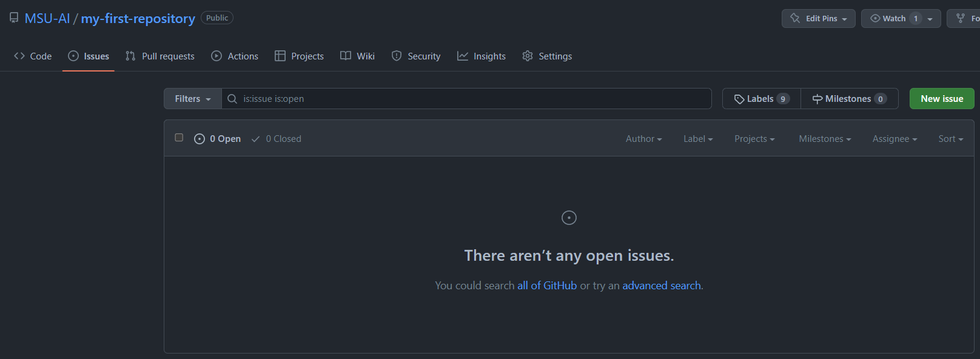
Task: Expand the Label filter dropdown
Action: pos(698,139)
